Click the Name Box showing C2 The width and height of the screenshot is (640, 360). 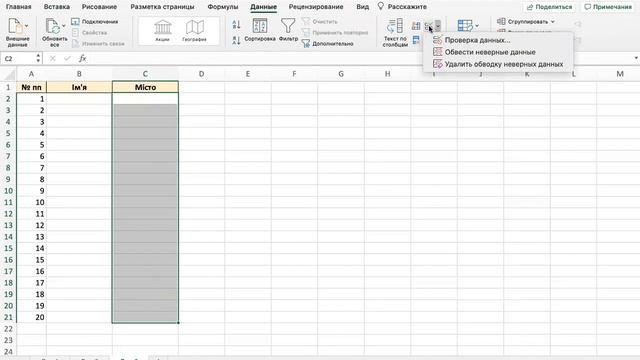pyautogui.click(x=18, y=58)
